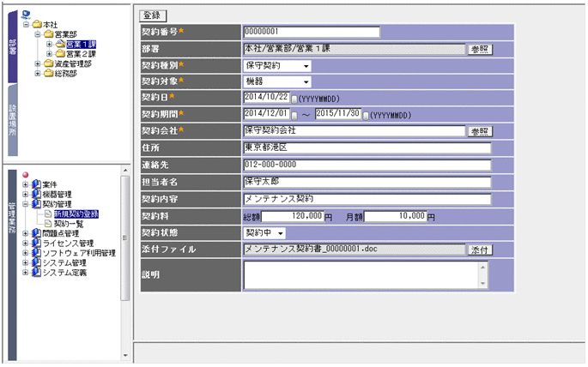Click the 案件 book icon
This screenshot has height=367, width=588.
coord(36,184)
